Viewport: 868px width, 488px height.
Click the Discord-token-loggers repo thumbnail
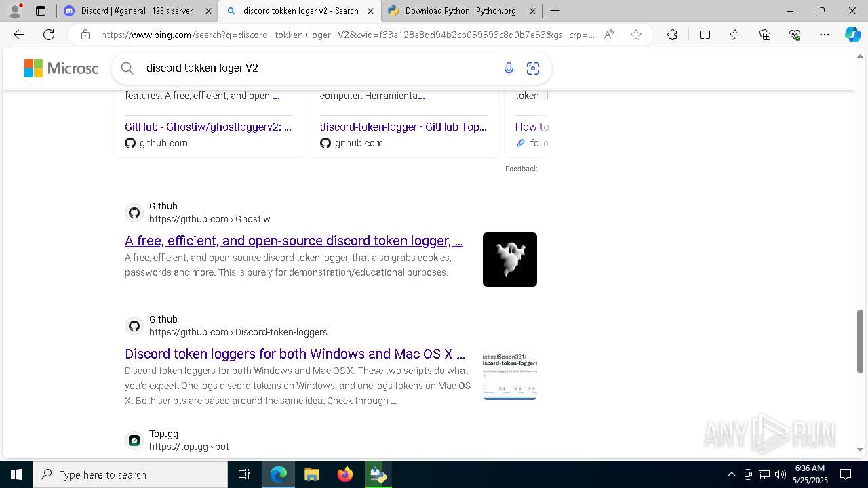click(x=510, y=373)
